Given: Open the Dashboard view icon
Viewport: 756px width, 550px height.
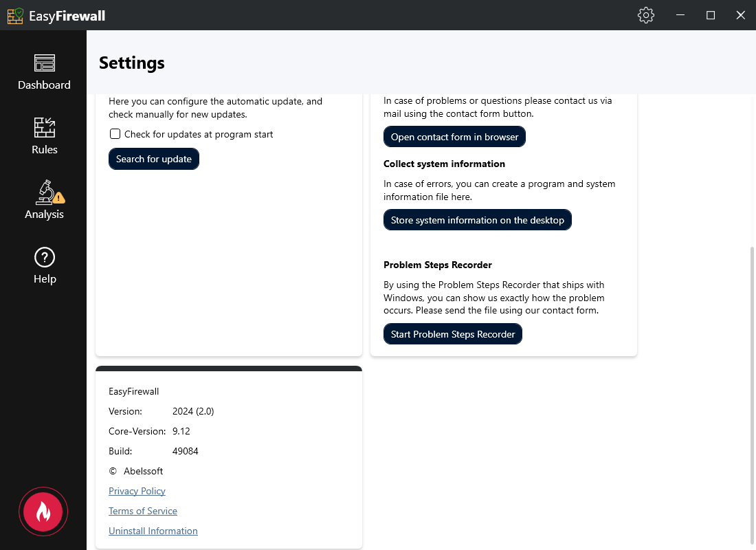Looking at the screenshot, I should point(45,63).
